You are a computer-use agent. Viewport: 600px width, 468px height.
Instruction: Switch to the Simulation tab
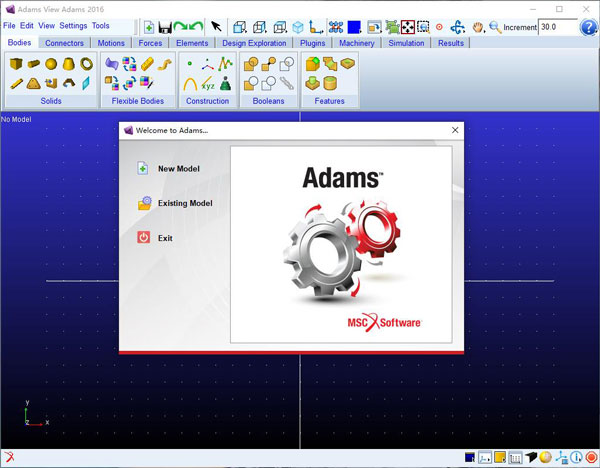click(406, 43)
